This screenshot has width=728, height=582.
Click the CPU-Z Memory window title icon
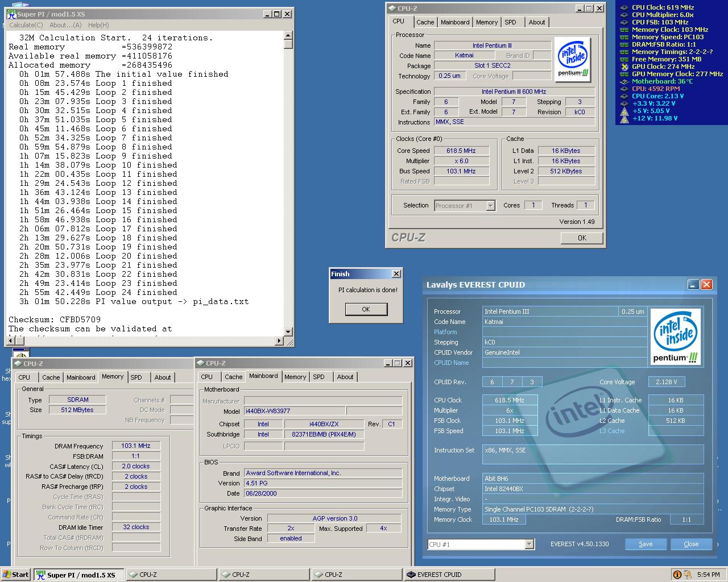point(18,364)
